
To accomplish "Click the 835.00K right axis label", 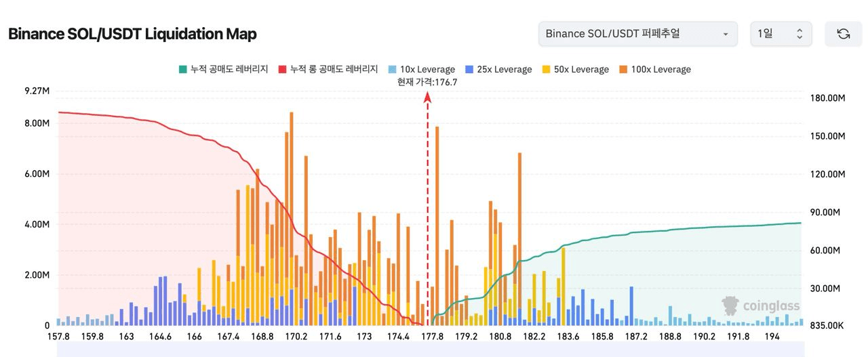I will pos(827,326).
